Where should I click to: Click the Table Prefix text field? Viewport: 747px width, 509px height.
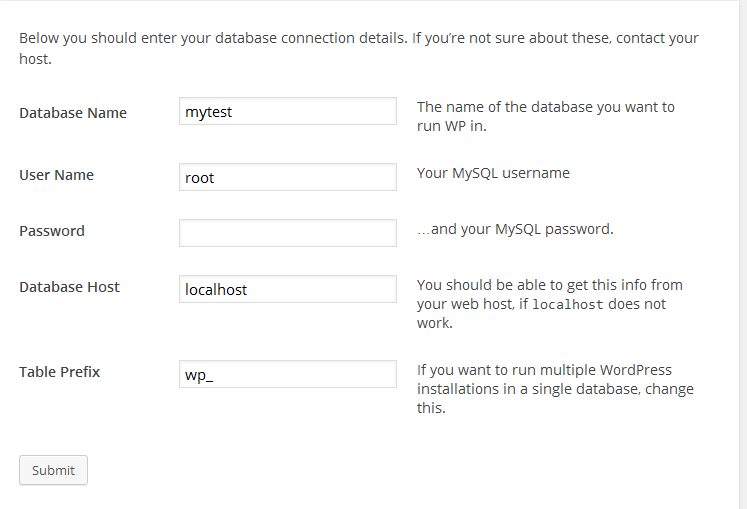(x=288, y=375)
